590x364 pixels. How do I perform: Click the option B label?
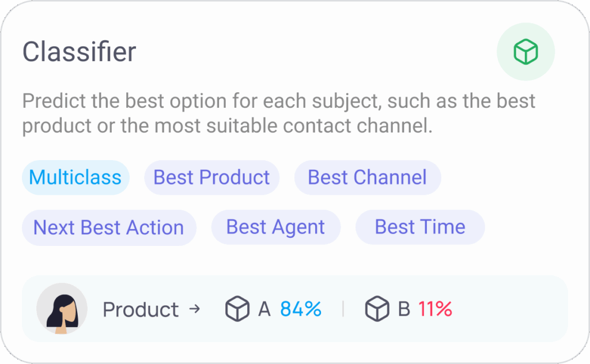404,309
